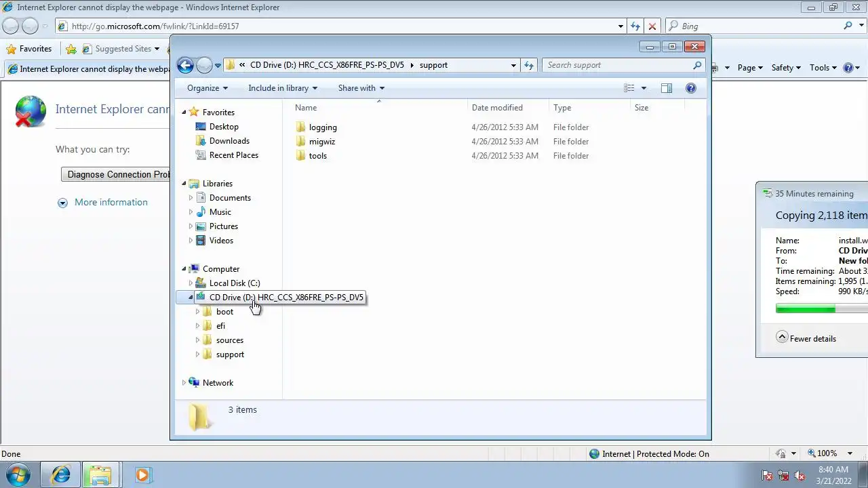Open the Share with menu
The width and height of the screenshot is (868, 488).
361,88
